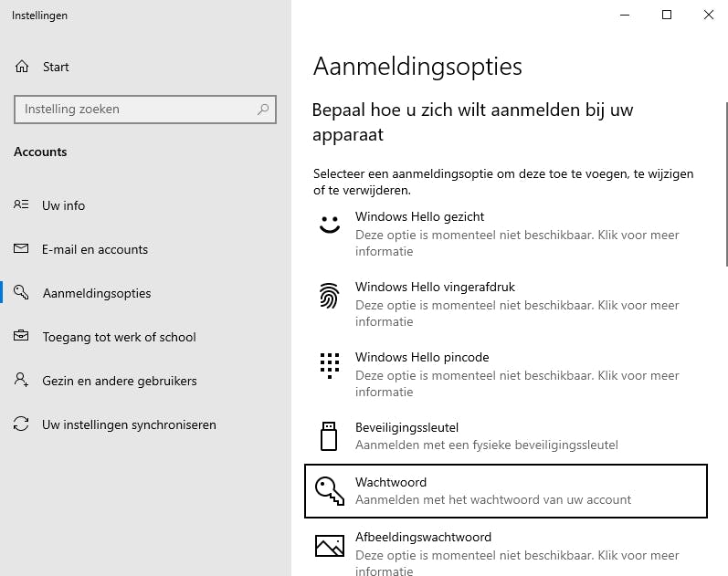Open the Uw info page
Viewport: 728px width, 576px height.
63,205
